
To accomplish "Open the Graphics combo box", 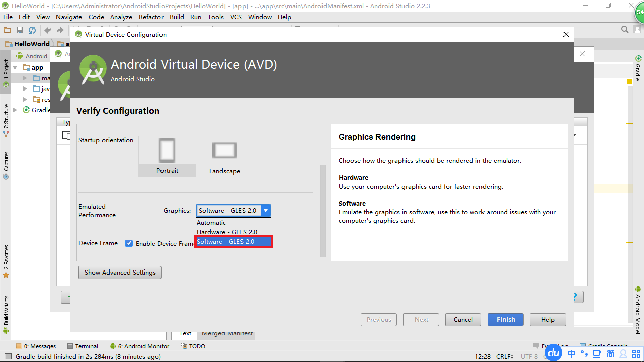I will point(233,211).
